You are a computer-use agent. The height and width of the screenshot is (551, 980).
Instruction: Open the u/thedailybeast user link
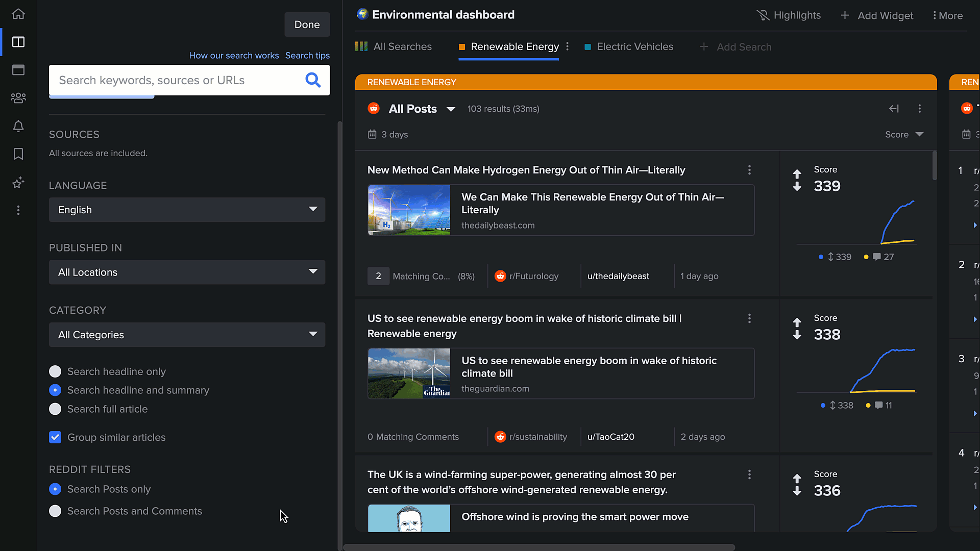click(x=618, y=276)
